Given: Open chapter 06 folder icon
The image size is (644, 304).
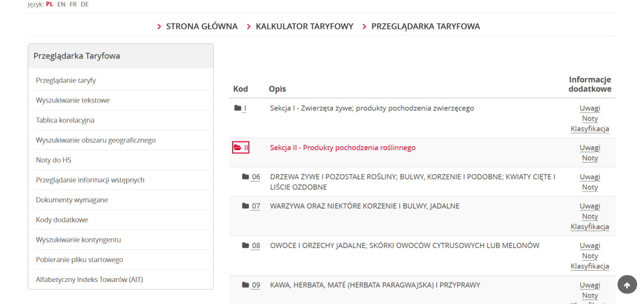Looking at the screenshot, I should coord(246,176).
